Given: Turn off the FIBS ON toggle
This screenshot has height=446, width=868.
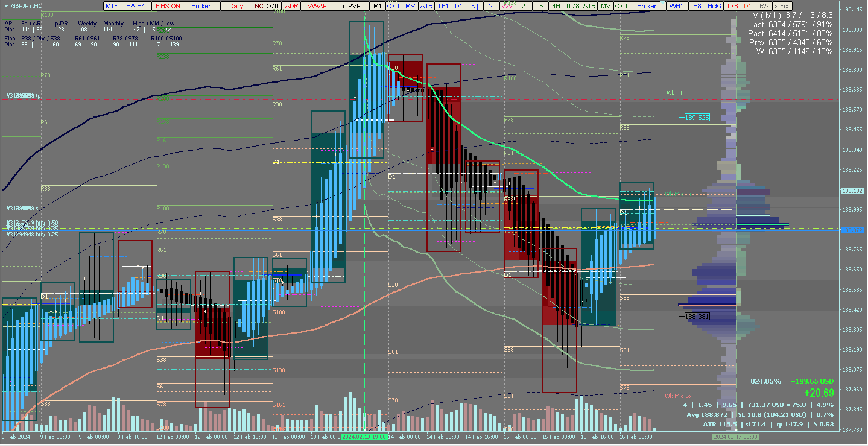Looking at the screenshot, I should coord(167,6).
